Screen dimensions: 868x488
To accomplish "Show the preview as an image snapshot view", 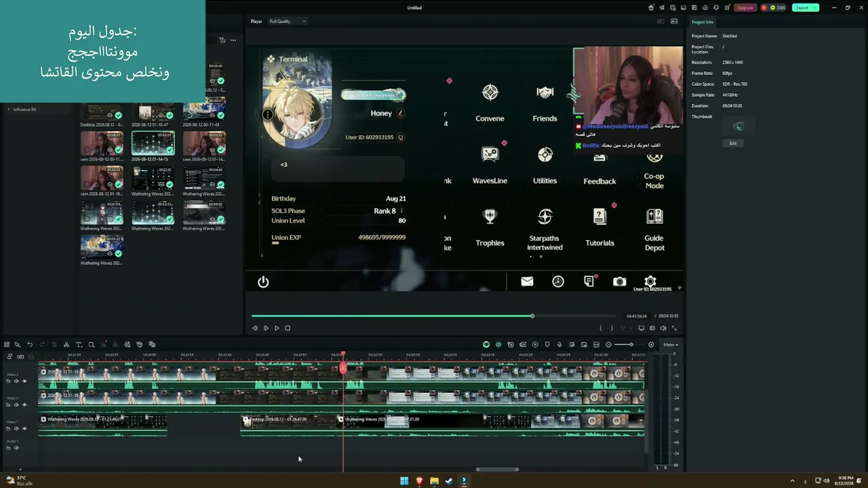I will [x=674, y=21].
